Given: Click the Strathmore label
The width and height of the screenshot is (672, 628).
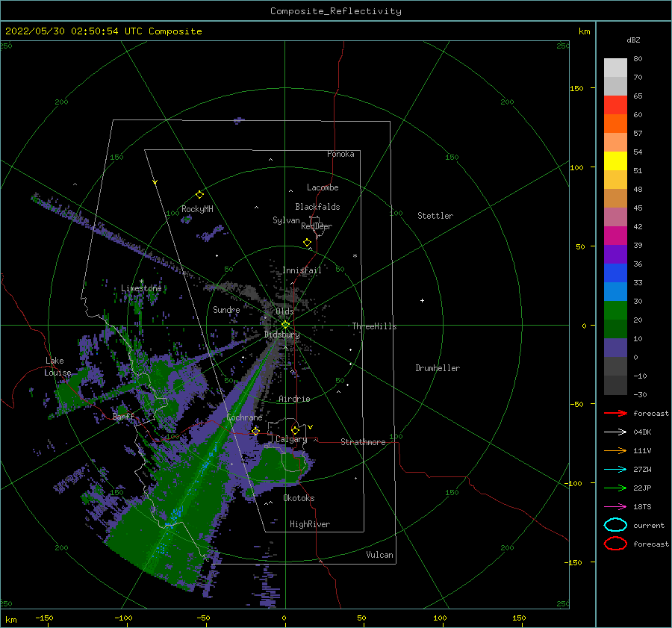Looking at the screenshot, I should [x=363, y=442].
